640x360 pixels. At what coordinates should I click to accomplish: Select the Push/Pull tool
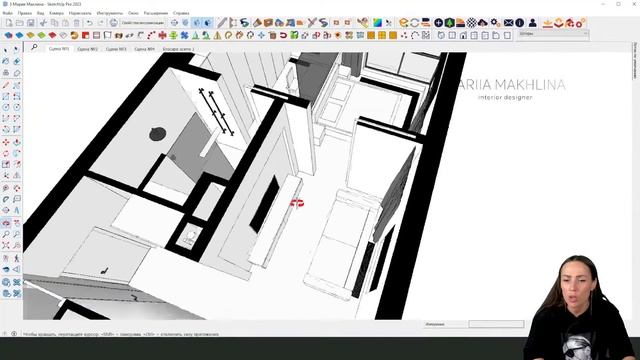point(17,142)
